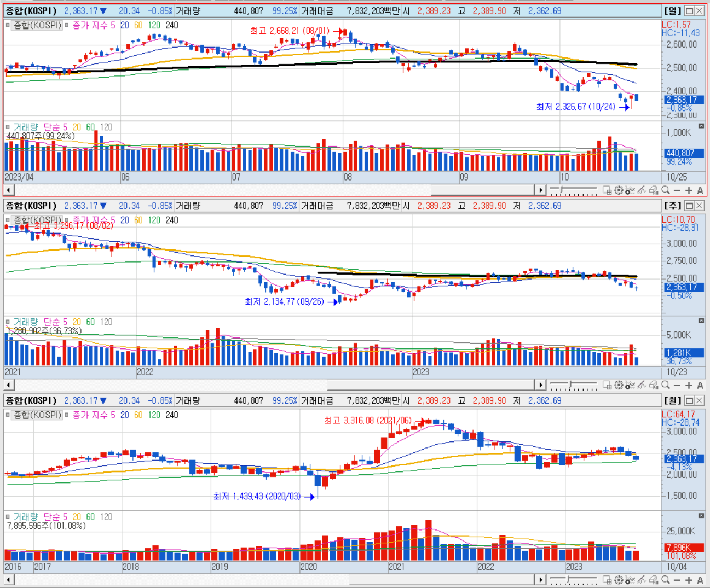The height and width of the screenshot is (588, 710).
Task: Click the '최저 2,326.67 (10/24)' low label
Action: coord(576,107)
